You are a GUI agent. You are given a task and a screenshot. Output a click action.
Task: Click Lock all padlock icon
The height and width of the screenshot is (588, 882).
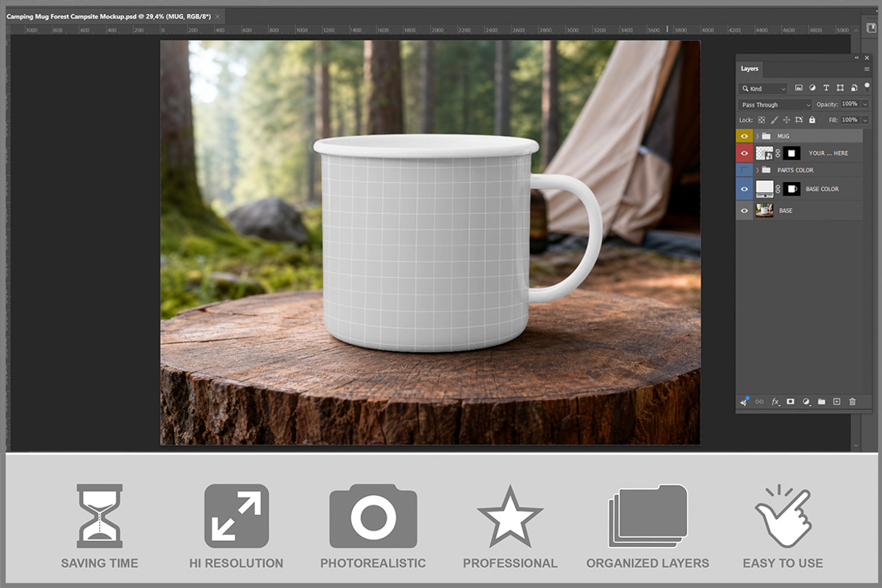pos(812,120)
